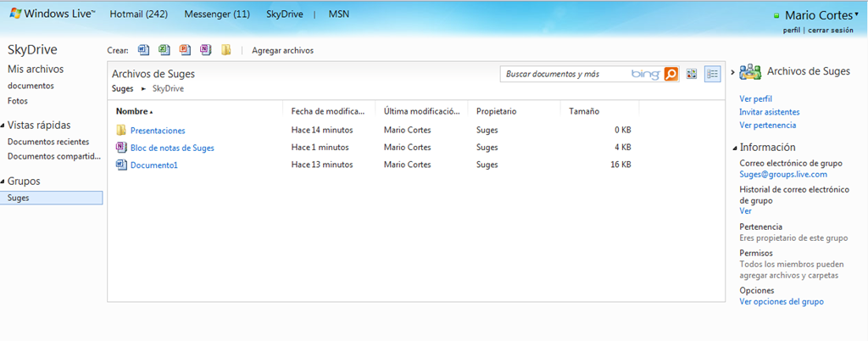Open the perfil link

click(792, 31)
